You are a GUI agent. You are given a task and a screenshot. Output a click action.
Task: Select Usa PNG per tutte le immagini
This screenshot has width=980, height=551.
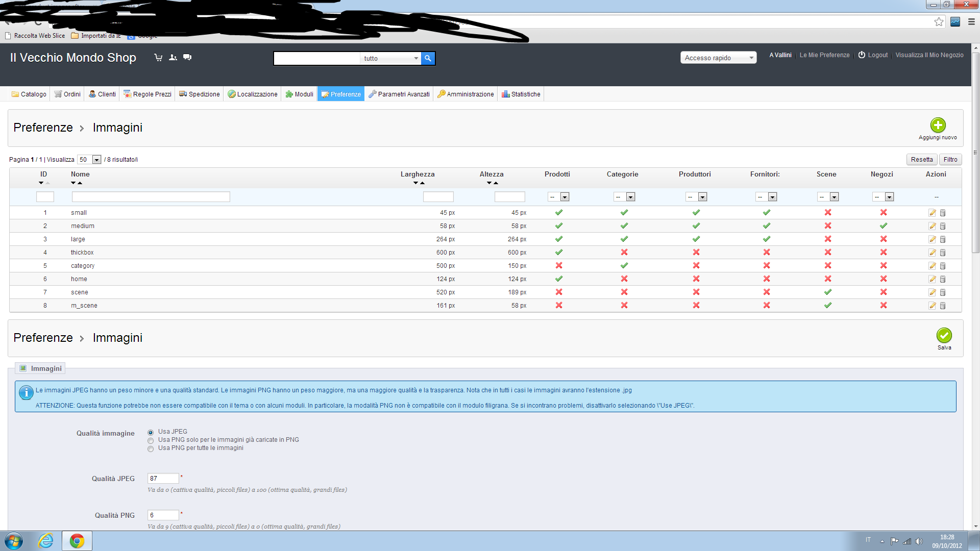tap(151, 449)
